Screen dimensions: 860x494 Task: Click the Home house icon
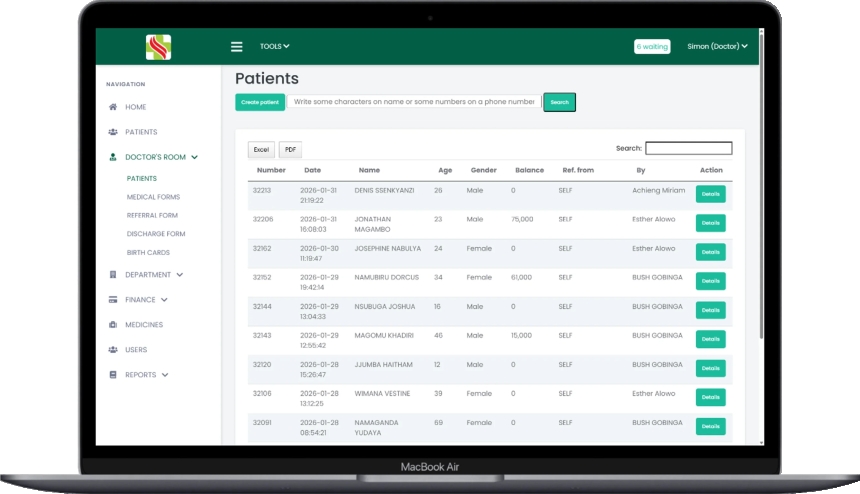[113, 107]
